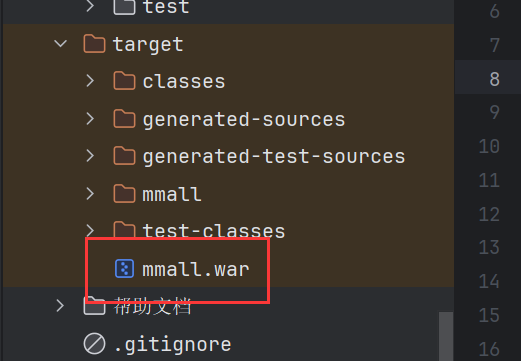
Task: Expand the classes folder chevron
Action: click(90, 81)
